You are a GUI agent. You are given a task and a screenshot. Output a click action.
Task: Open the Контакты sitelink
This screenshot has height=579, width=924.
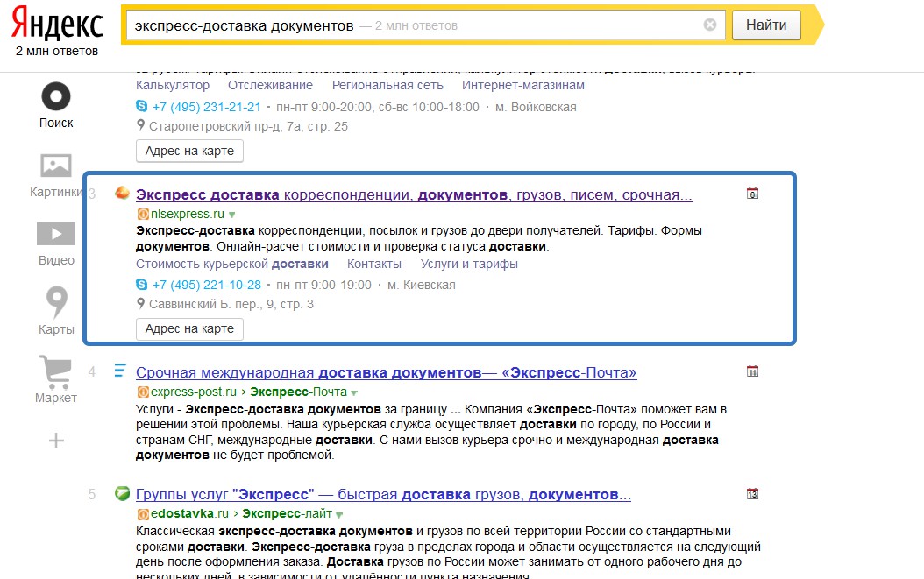pyautogui.click(x=374, y=264)
